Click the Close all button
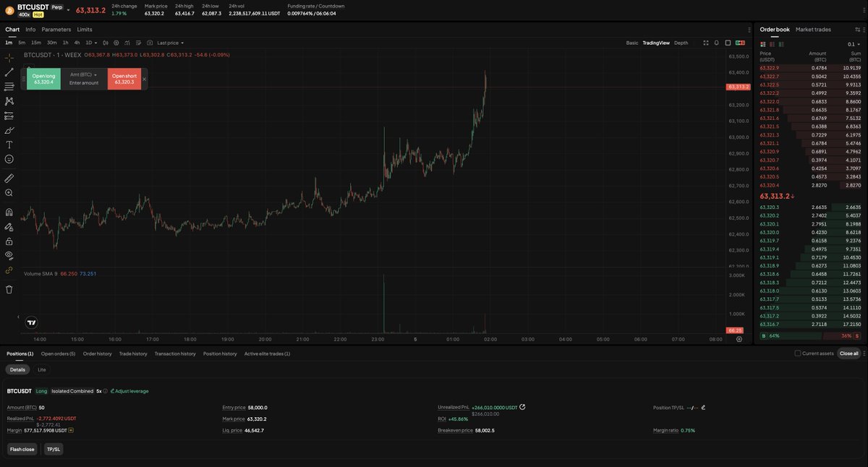 point(849,354)
